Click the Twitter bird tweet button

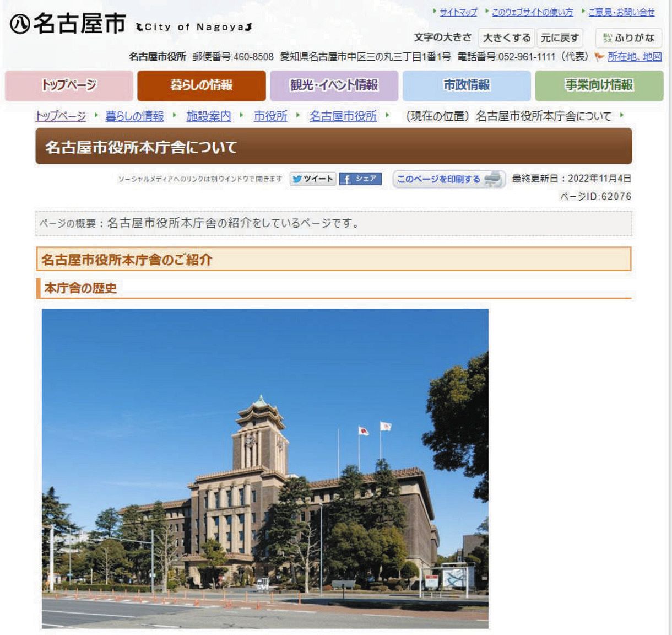click(312, 179)
